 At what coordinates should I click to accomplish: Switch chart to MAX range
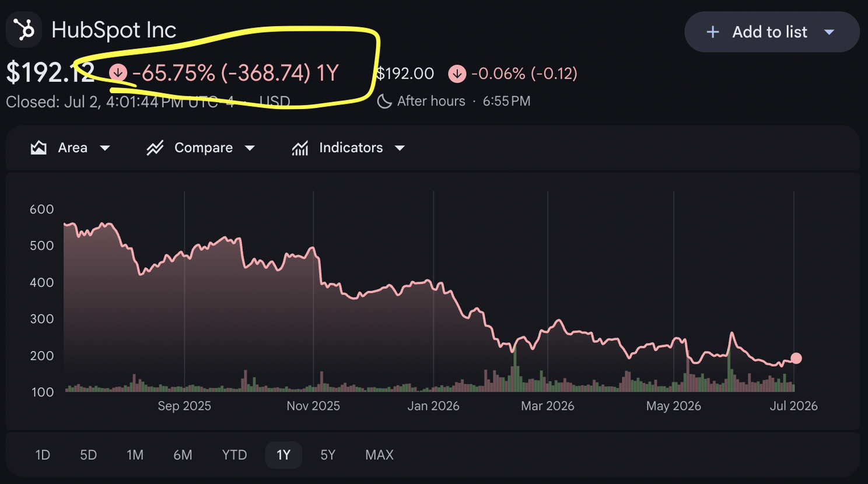[379, 455]
